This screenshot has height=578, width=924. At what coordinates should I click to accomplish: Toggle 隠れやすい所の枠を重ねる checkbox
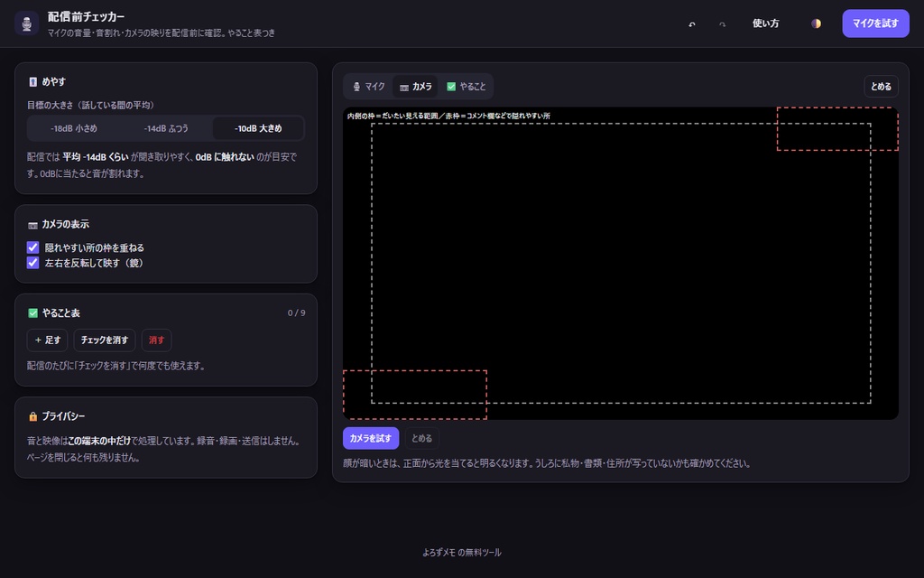[33, 247]
